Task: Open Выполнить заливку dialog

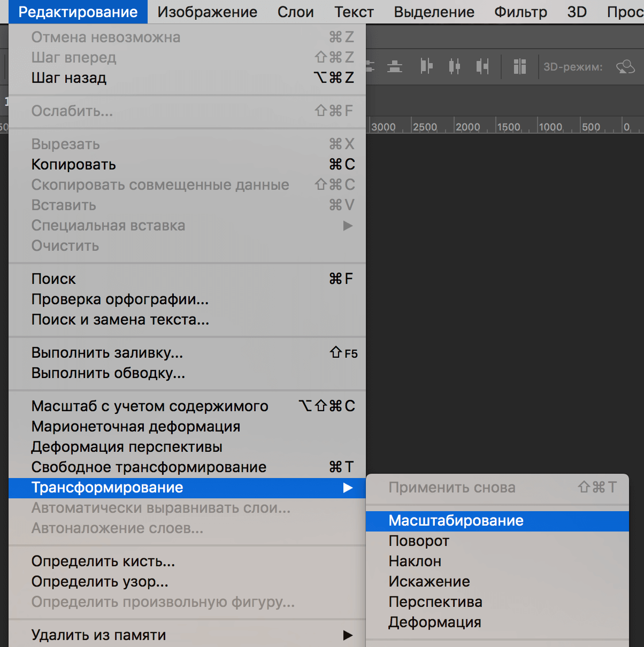Action: click(107, 352)
